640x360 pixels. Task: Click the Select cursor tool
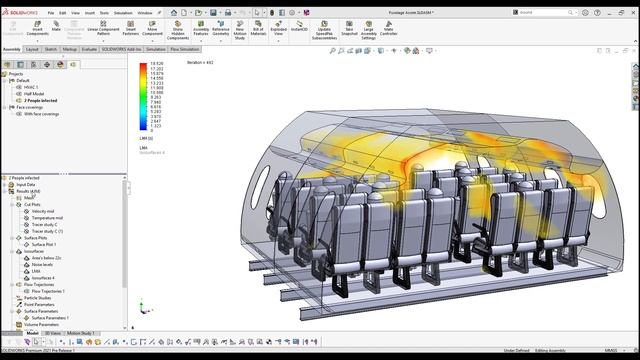pyautogui.click(x=257, y=13)
